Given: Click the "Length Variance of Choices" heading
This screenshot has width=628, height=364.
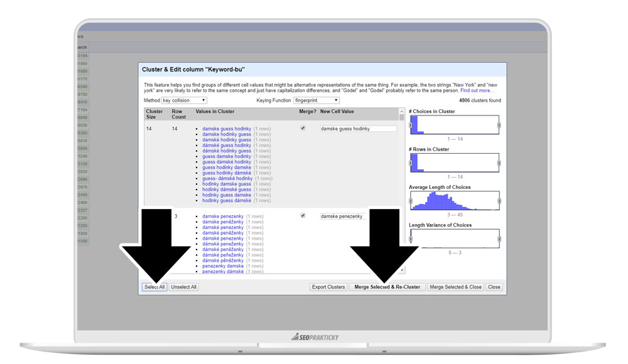Looking at the screenshot, I should click(x=440, y=225).
